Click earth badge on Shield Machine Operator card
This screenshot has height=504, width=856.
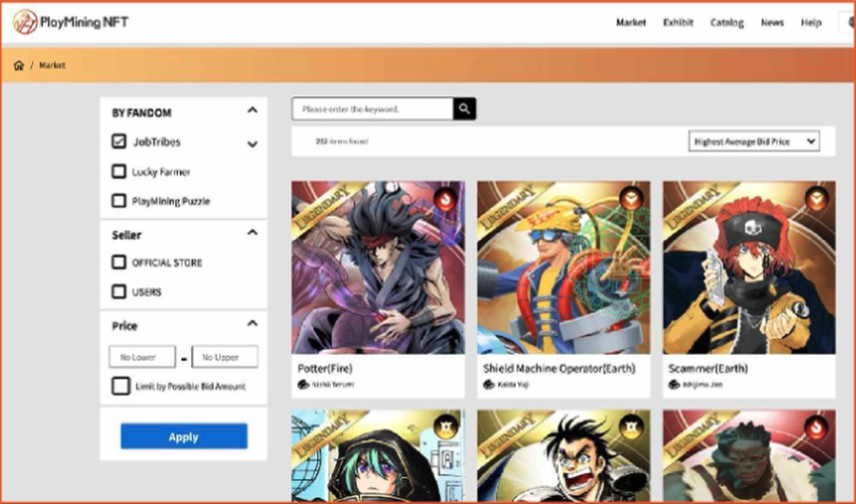point(631,199)
